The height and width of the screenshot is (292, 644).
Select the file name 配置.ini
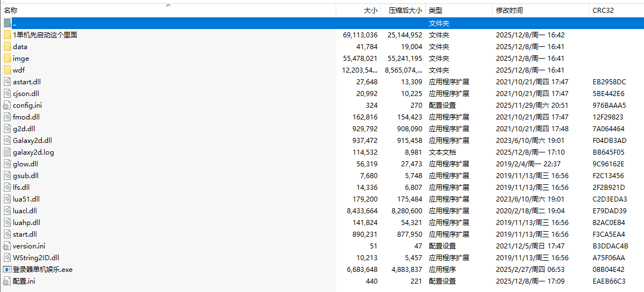[x=24, y=281]
